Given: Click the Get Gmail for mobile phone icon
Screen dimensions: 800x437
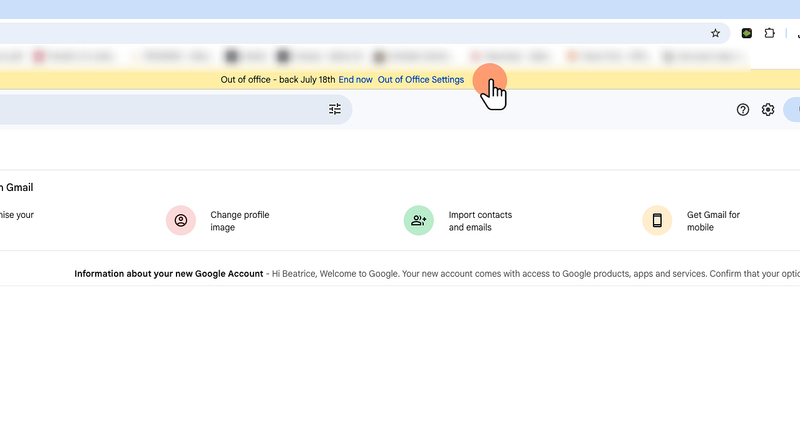Looking at the screenshot, I should [x=657, y=220].
